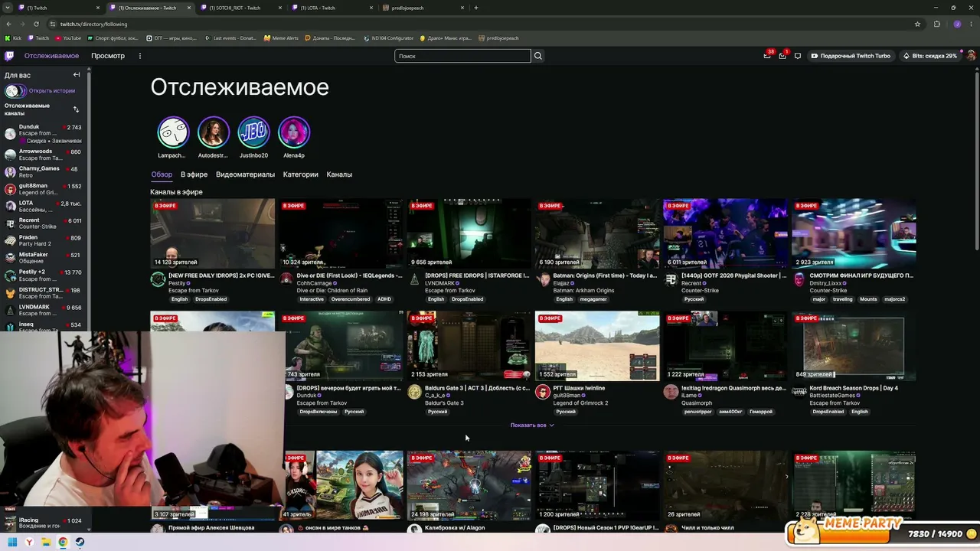Switch to the SOTCHI_RIOT browser tab
The height and width of the screenshot is (551, 980).
pyautogui.click(x=242, y=8)
